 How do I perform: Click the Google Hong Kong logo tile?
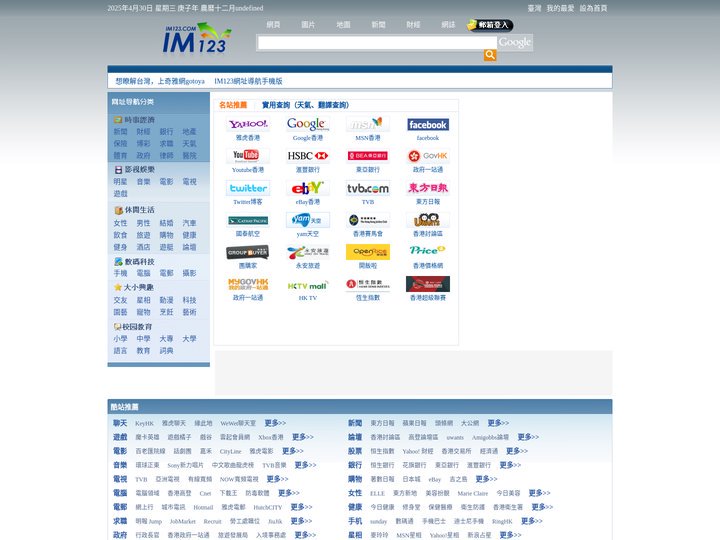pos(308,124)
